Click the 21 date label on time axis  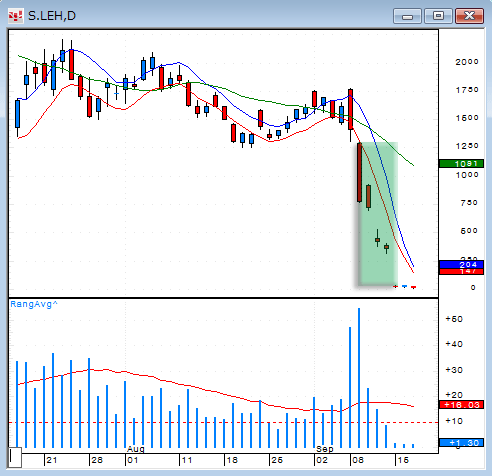(x=52, y=460)
